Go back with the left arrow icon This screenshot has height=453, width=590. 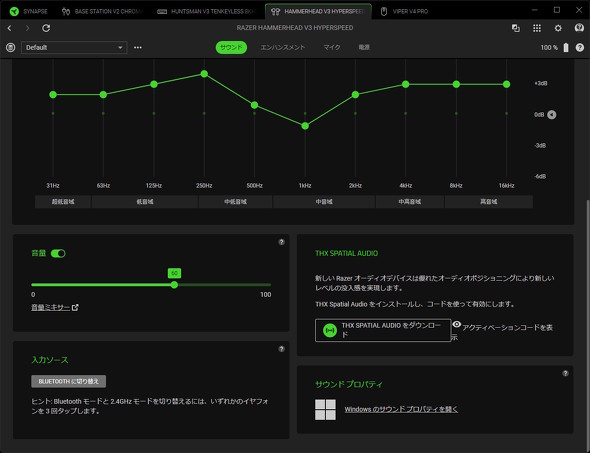tap(9, 28)
